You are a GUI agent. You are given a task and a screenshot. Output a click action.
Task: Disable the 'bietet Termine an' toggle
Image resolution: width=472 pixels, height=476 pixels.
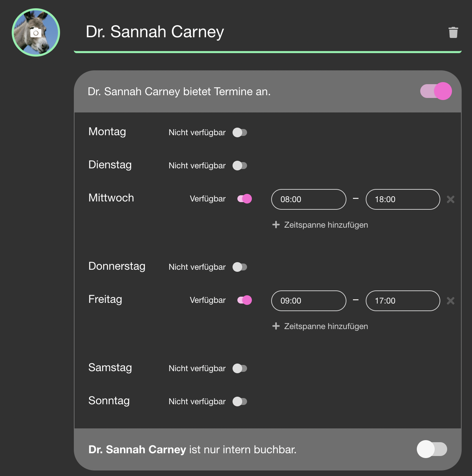click(436, 91)
